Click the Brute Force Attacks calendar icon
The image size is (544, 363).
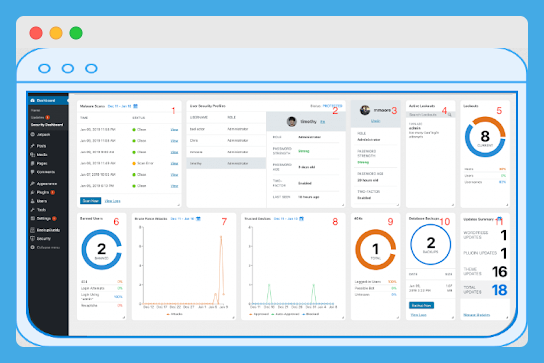[x=198, y=219]
